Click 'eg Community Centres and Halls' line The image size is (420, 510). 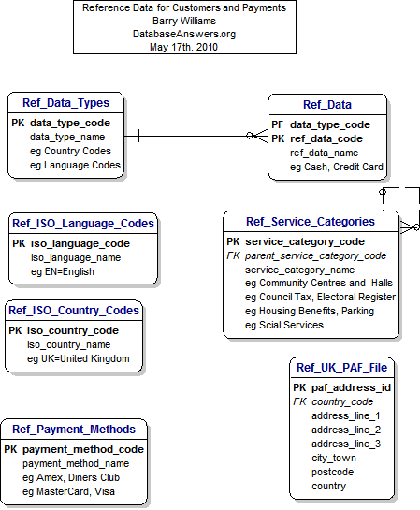pyautogui.click(x=319, y=283)
